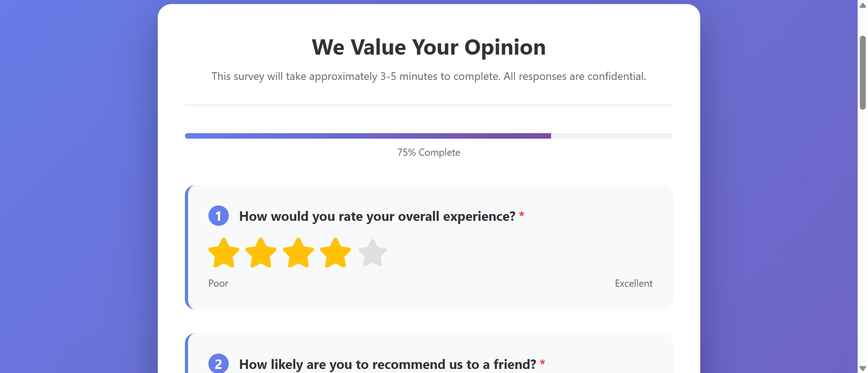Select the Poor rating label

pyautogui.click(x=218, y=283)
